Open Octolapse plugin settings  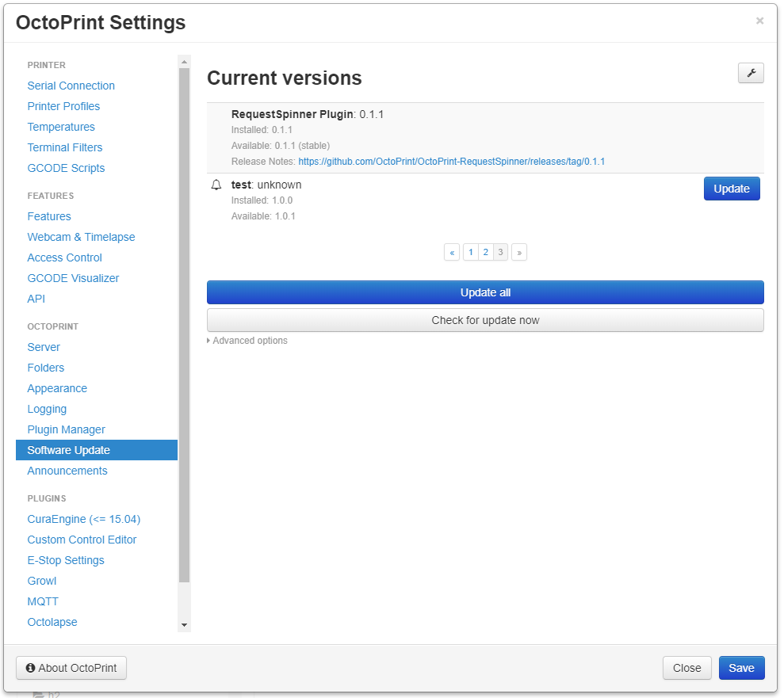coord(52,621)
